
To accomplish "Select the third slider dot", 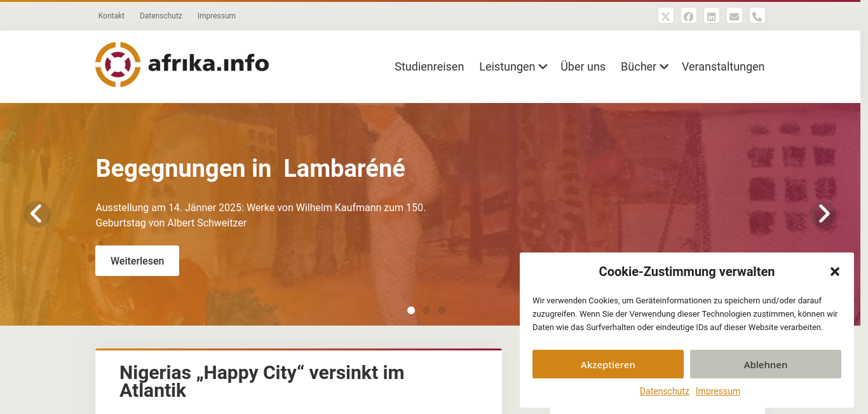I will 442,310.
